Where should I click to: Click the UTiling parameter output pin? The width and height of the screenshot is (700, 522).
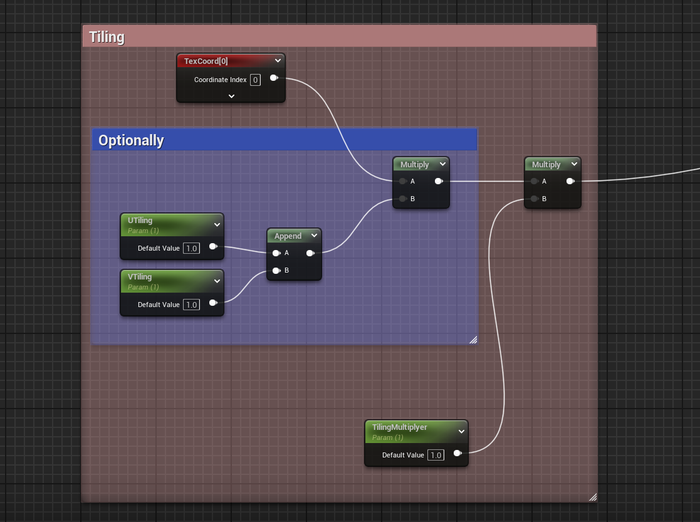[213, 247]
